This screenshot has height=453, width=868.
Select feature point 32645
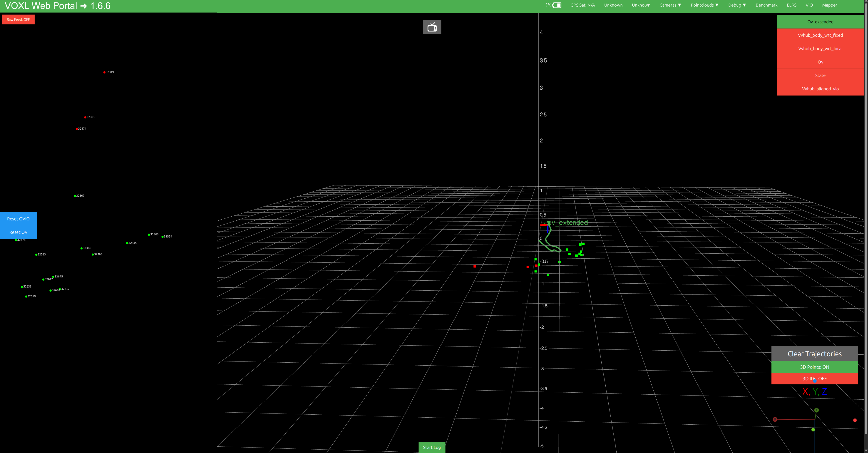click(53, 277)
